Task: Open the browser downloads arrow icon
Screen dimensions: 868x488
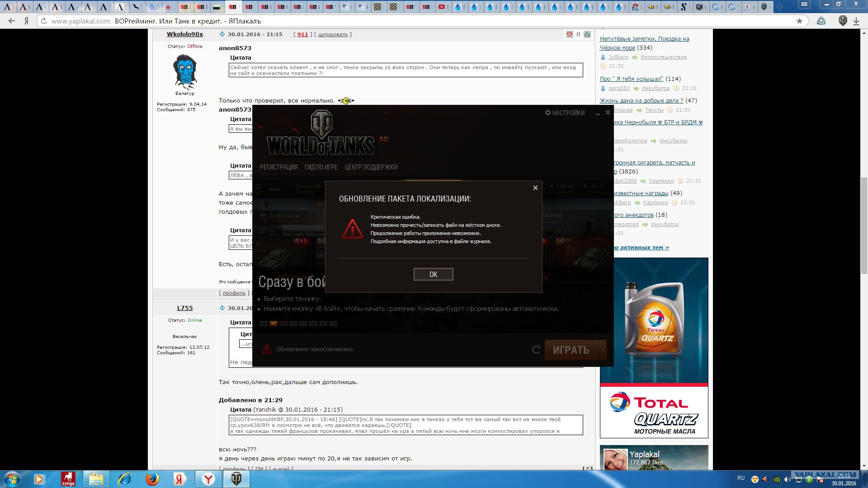Action: [856, 21]
